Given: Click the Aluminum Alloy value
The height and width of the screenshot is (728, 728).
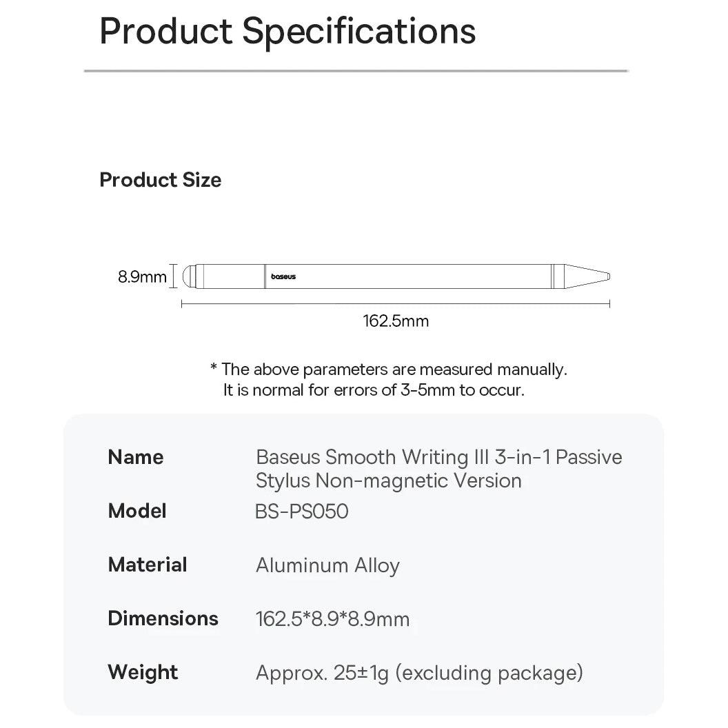Looking at the screenshot, I should coord(327,565).
